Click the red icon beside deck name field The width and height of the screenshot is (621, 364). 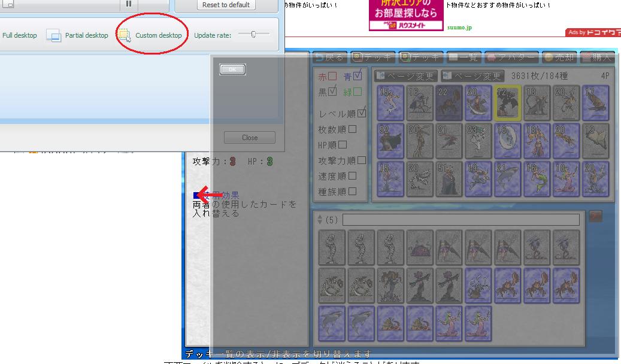pyautogui.click(x=595, y=216)
